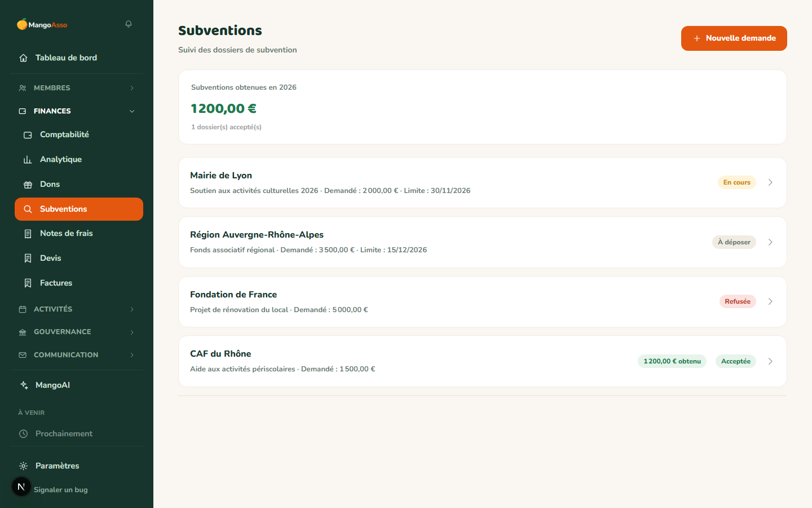812x508 pixels.
Task: Open the Paramètres gear icon
Action: [23, 466]
